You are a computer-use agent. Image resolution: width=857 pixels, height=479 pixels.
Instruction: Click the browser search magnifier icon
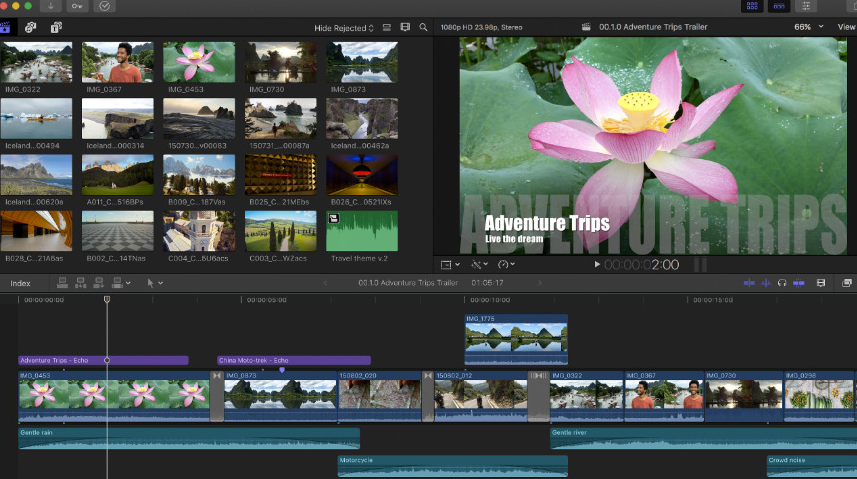coord(423,27)
